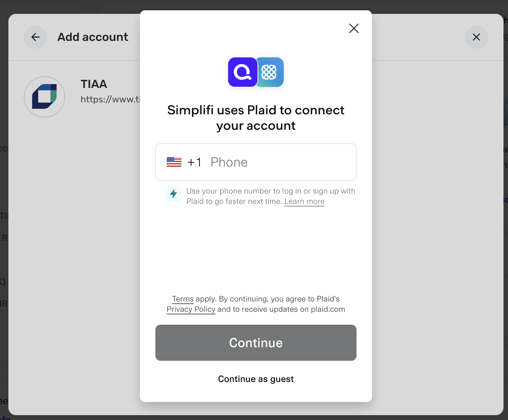
Task: Select the US flag country icon
Action: [x=174, y=162]
